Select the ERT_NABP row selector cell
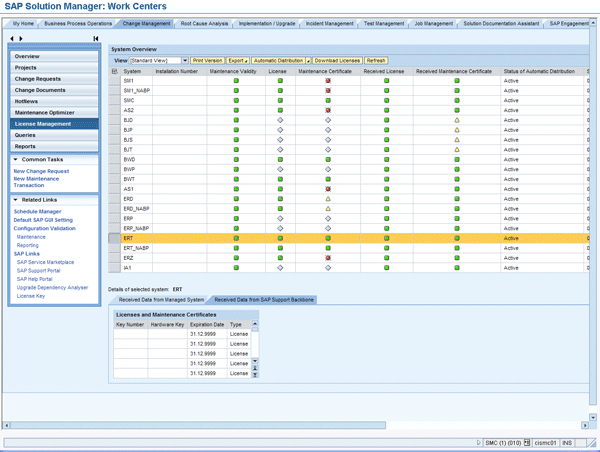Image resolution: width=600 pixels, height=452 pixels. click(x=114, y=248)
